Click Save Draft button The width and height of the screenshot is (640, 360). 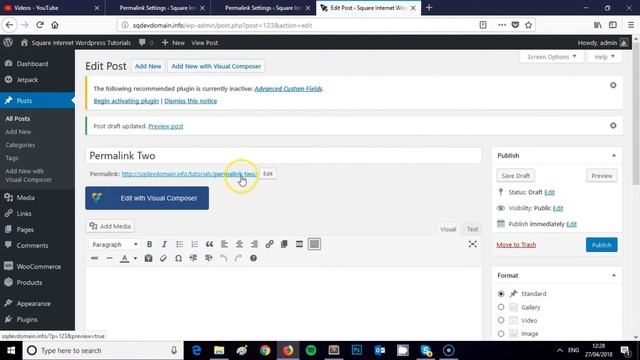tap(516, 176)
